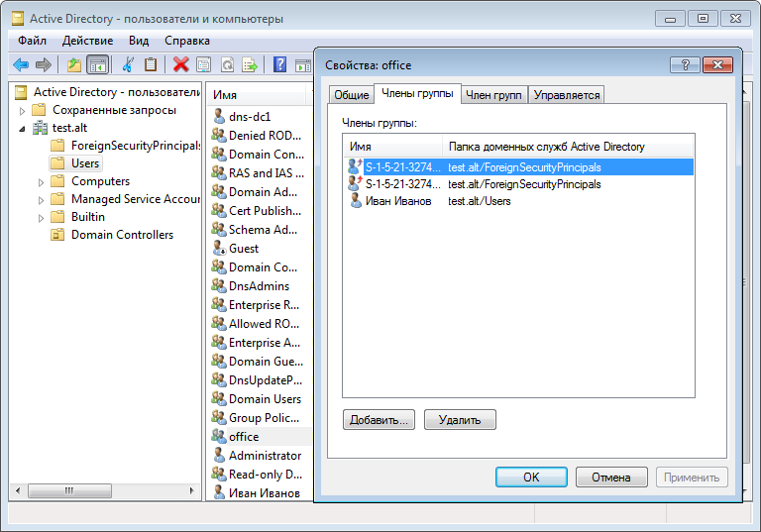761x532 pixels.
Task: Click the Copy clipboard toolbar icon
Action: (151, 64)
